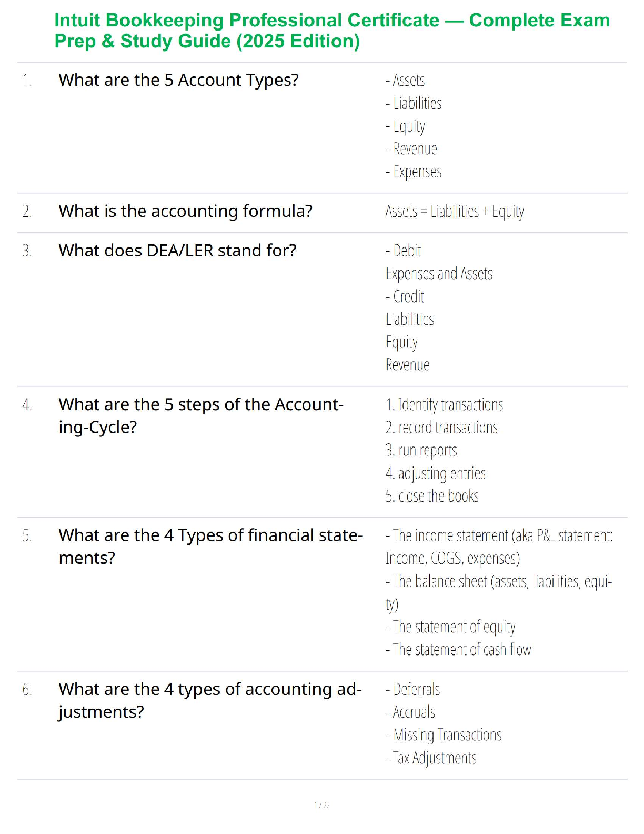The height and width of the screenshot is (834, 644).
Task: Click the green study guide title heading
Action: click(331, 31)
